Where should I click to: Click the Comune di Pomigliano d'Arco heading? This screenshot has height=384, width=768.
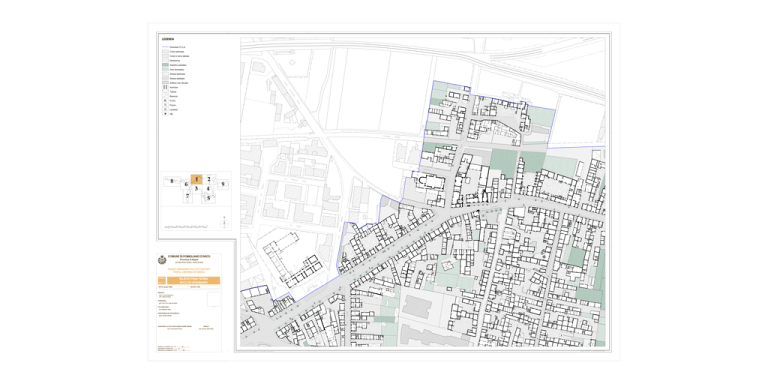point(188,257)
